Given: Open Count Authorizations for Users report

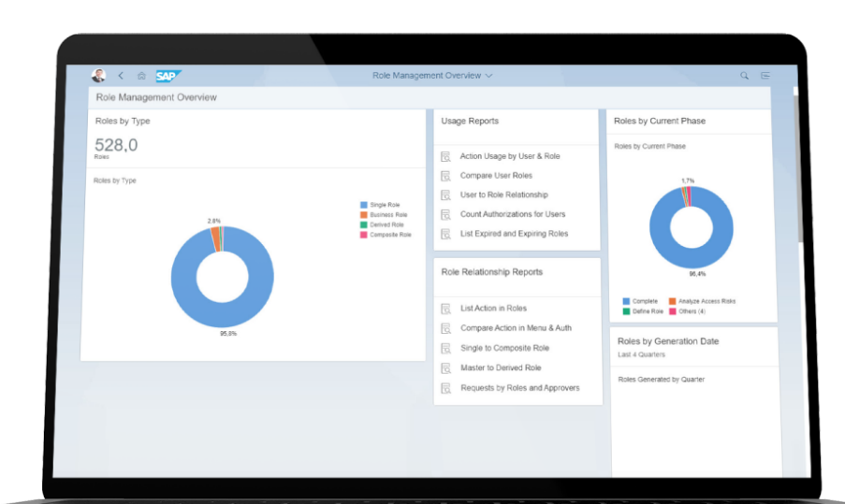Looking at the screenshot, I should (x=513, y=214).
